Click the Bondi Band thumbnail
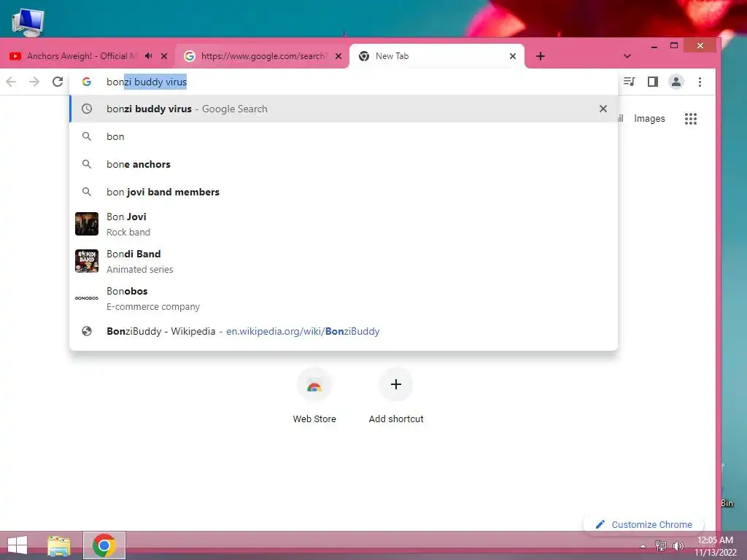This screenshot has width=747, height=560. pos(87,261)
